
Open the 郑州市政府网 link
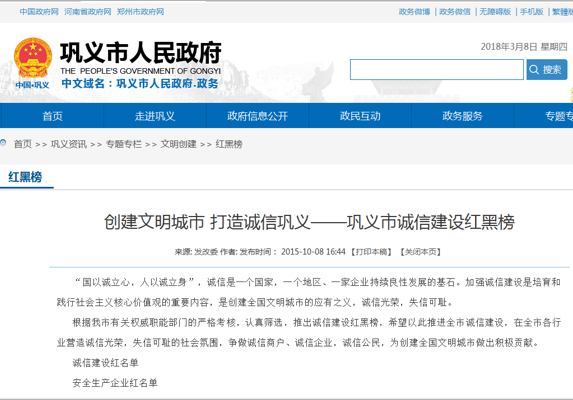(x=140, y=12)
